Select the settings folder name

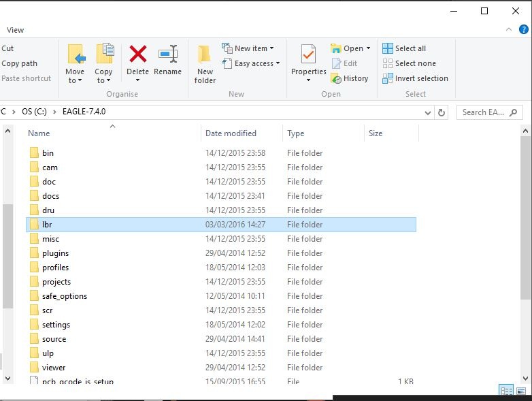[x=56, y=325]
